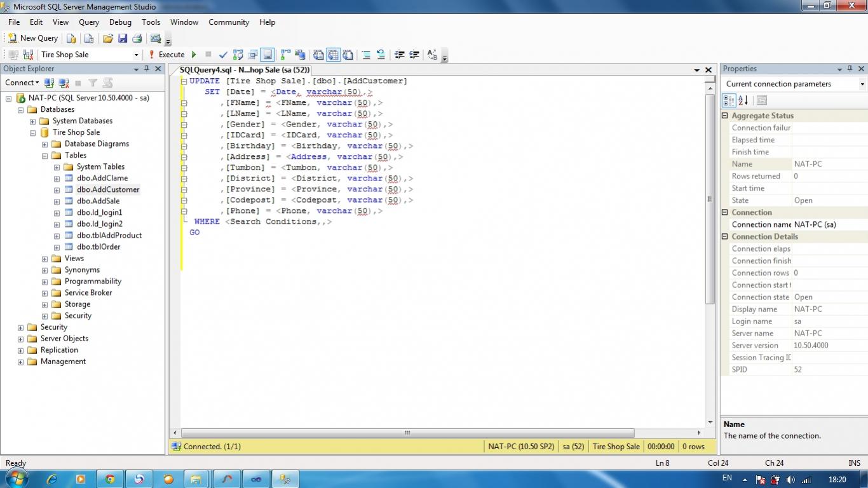Select the Server Objects folder
The width and height of the screenshot is (868, 488).
(64, 339)
